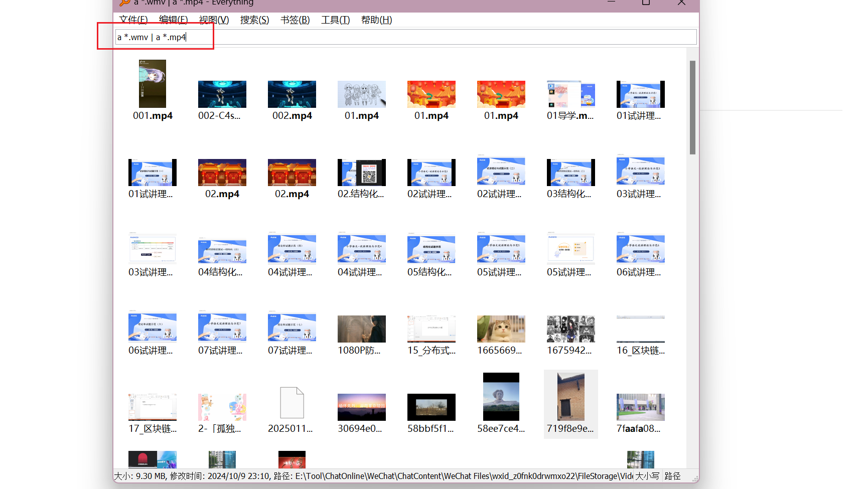The image size is (868, 489).
Task: Open the 文件(F) menu
Action: pos(133,20)
